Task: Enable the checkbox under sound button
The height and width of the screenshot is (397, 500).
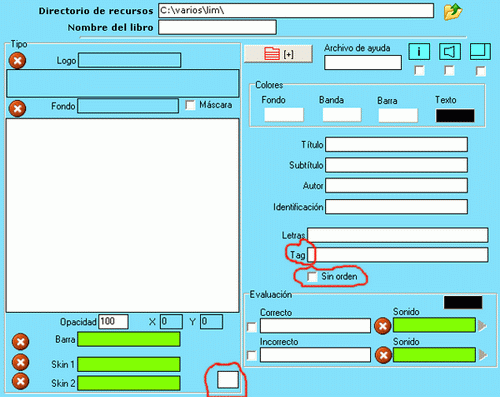Action: 449,70
